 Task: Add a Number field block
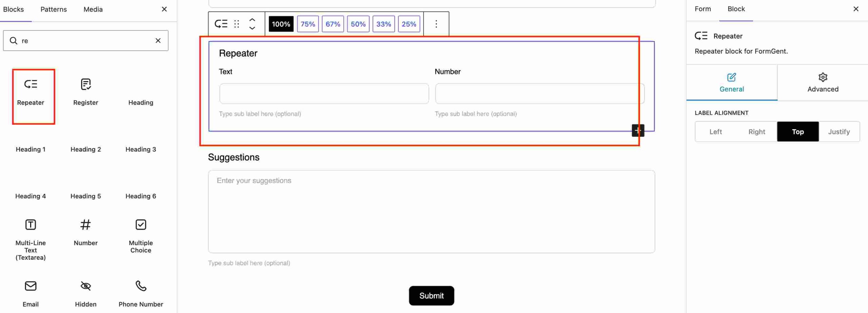point(85,233)
